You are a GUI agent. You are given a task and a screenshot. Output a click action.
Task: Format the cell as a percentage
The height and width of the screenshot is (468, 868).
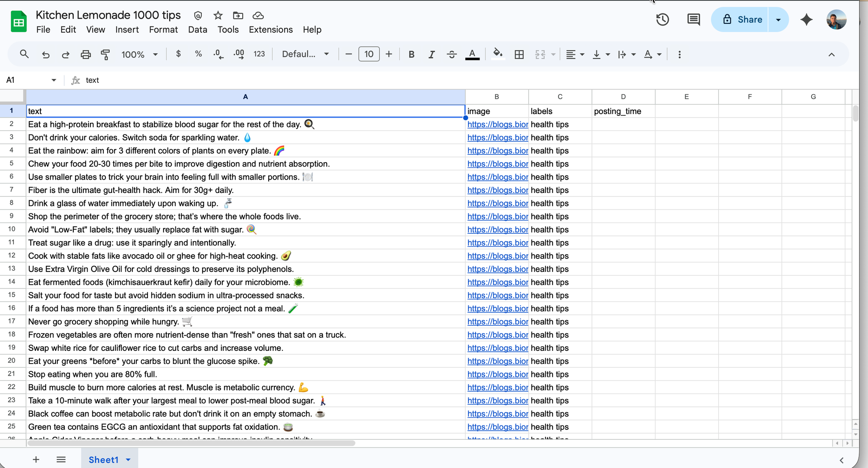click(198, 54)
